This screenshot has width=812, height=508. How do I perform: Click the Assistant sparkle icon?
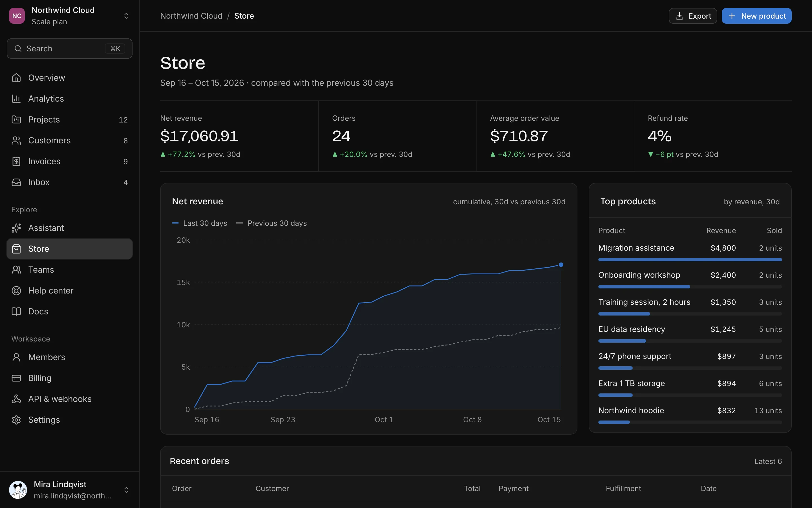point(16,228)
